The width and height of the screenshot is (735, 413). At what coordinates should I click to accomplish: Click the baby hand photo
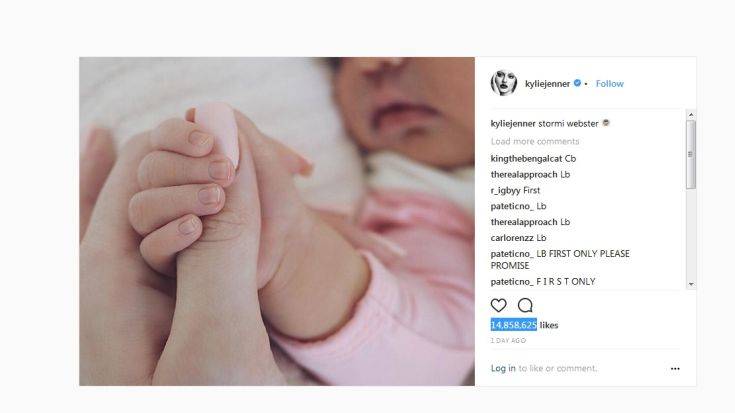click(277, 221)
